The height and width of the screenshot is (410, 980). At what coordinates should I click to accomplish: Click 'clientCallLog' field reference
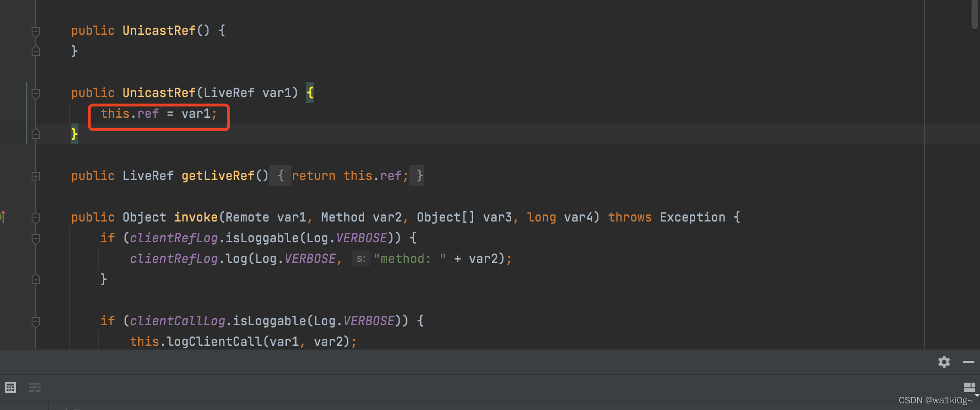(177, 321)
